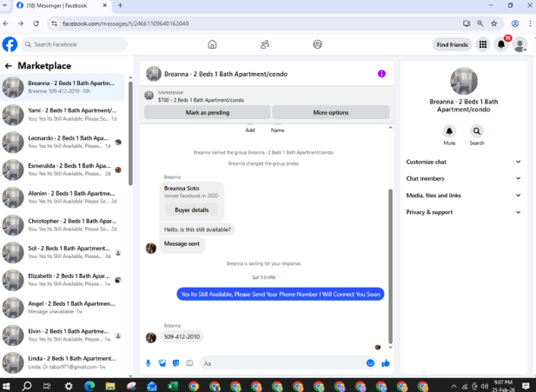Send a voice clip with microphone icon
Image resolution: width=536 pixels, height=392 pixels.
point(148,363)
